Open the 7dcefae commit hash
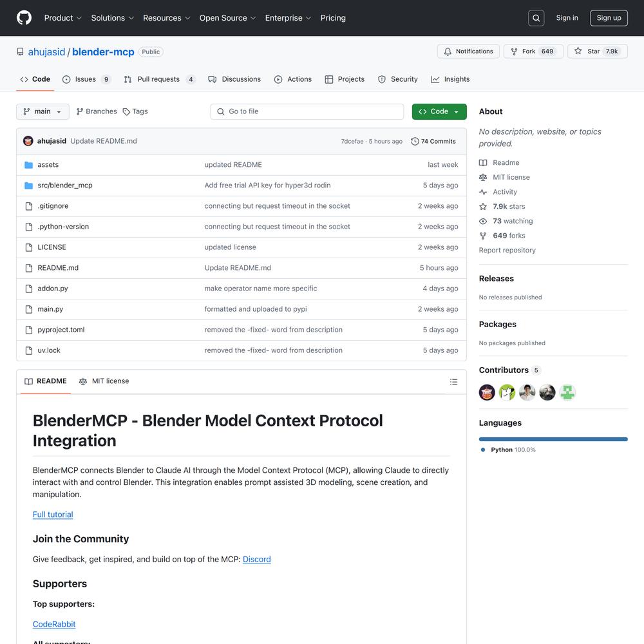 [352, 141]
